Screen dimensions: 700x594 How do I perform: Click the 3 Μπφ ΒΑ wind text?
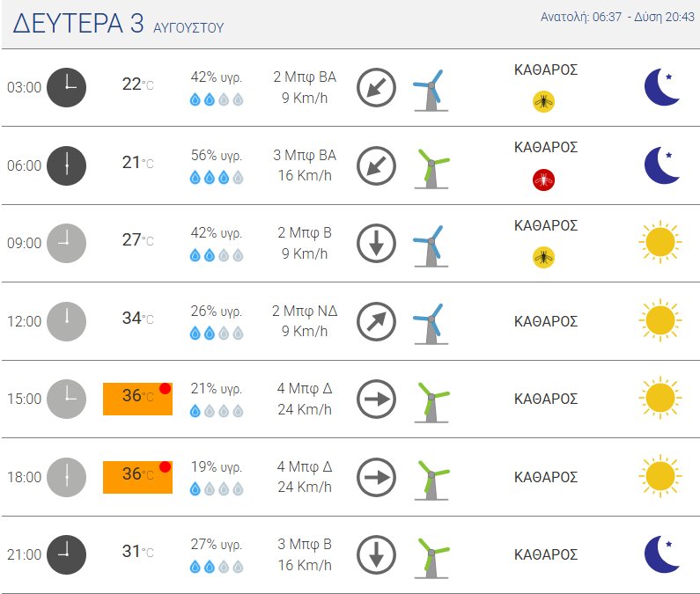click(x=305, y=155)
